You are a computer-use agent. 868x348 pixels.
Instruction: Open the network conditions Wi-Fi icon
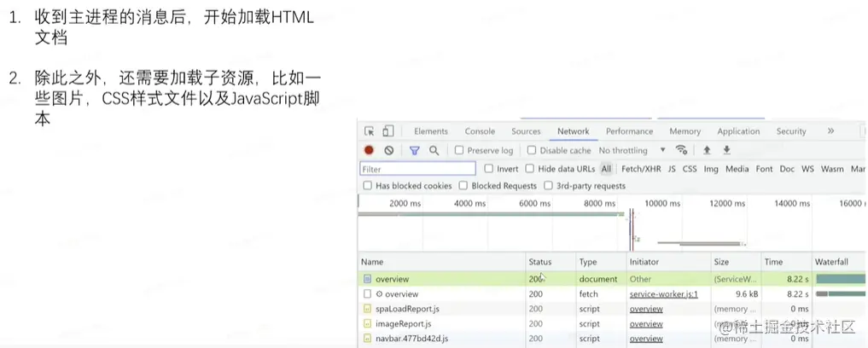pyautogui.click(x=681, y=150)
